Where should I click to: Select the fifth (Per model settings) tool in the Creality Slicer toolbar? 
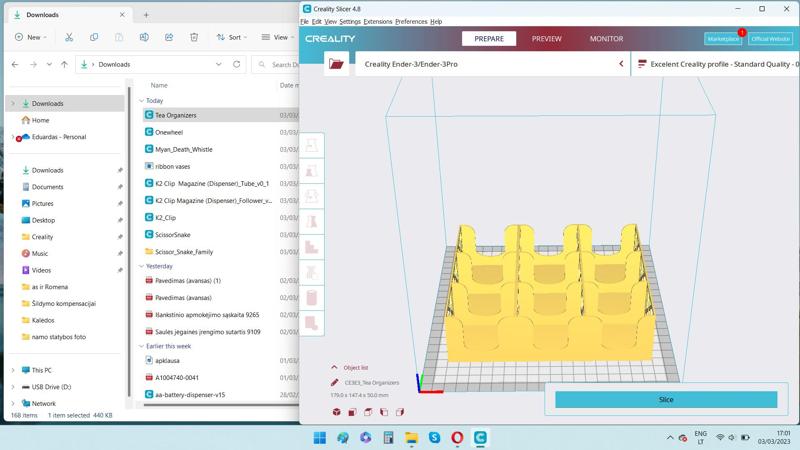[x=312, y=247]
